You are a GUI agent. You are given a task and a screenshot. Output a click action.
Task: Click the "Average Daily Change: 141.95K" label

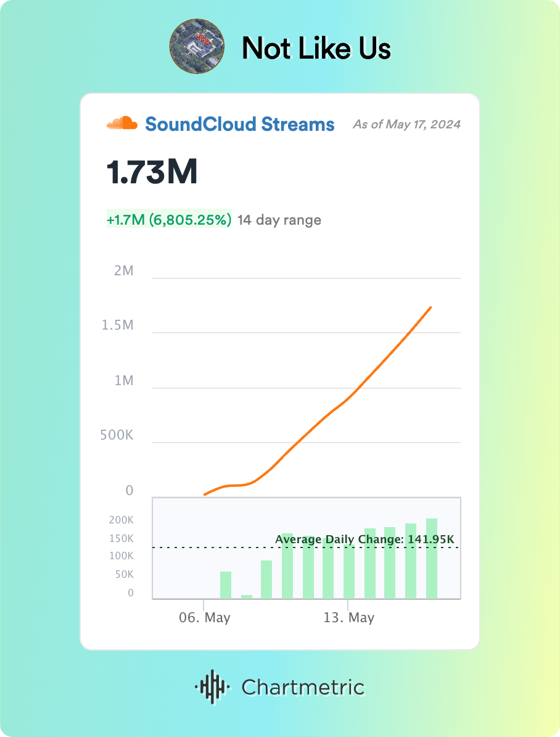click(x=364, y=539)
